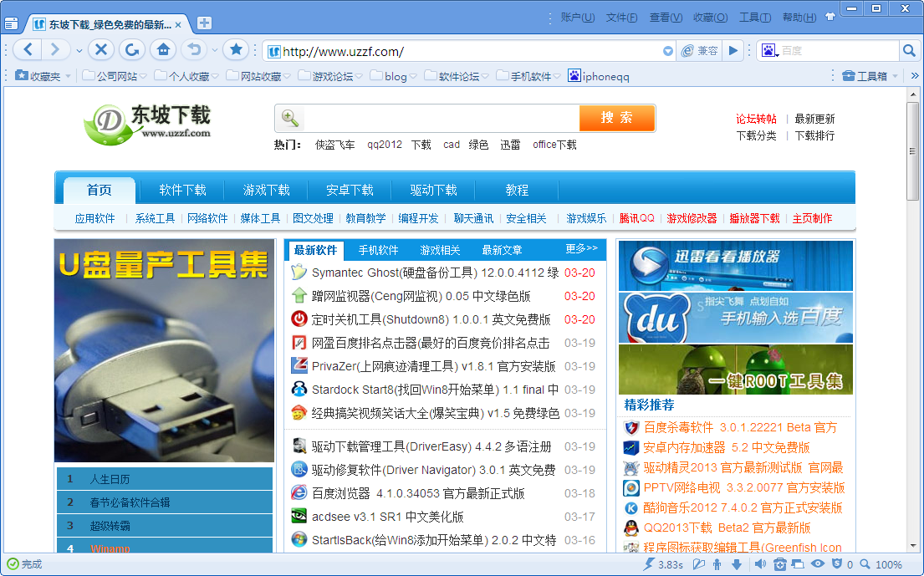
Task: Click the person icon in status bar
Action: [717, 564]
